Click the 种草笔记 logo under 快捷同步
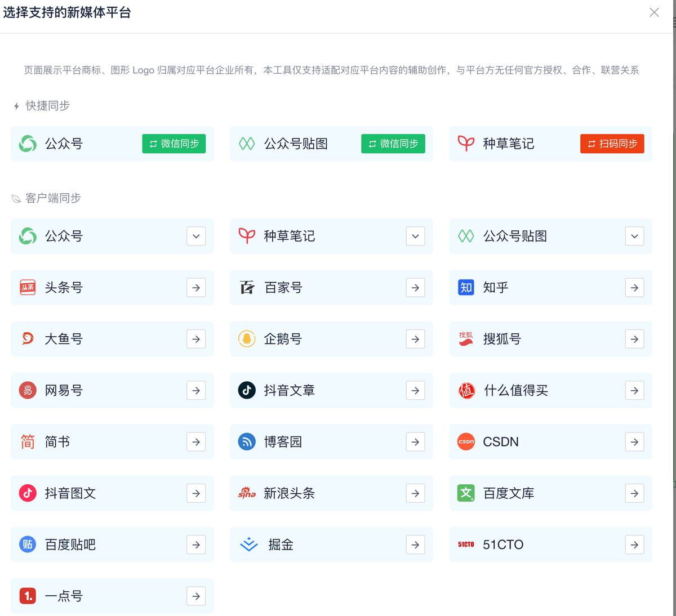This screenshot has width=676, height=616. (466, 144)
